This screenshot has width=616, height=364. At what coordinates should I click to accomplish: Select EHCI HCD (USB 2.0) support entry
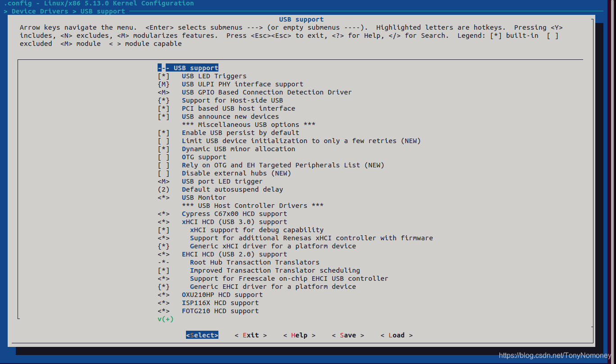tap(234, 254)
